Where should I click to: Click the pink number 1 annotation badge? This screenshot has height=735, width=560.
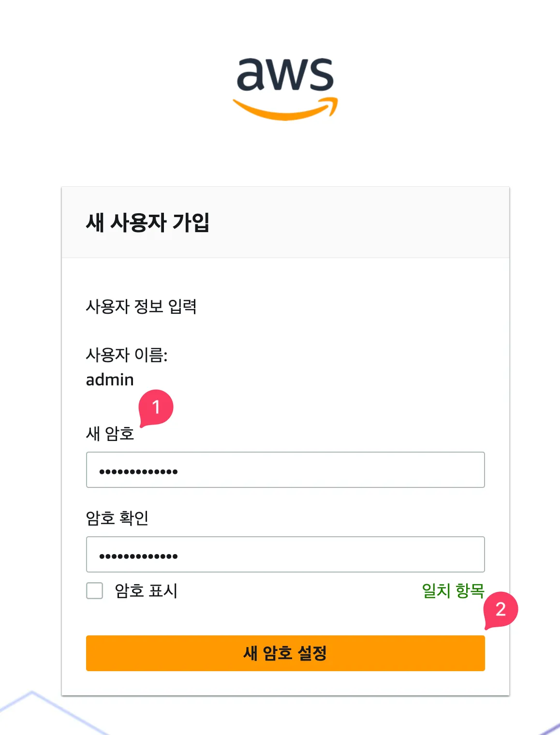point(156,407)
